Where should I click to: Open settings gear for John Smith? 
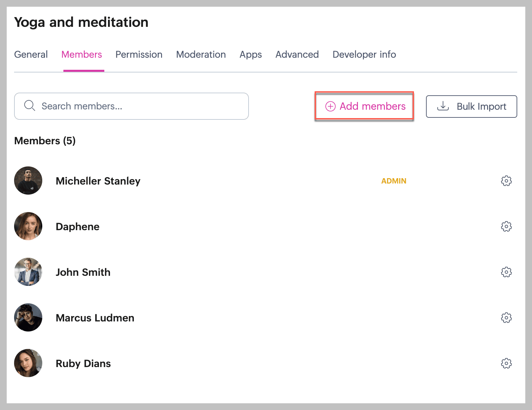506,272
